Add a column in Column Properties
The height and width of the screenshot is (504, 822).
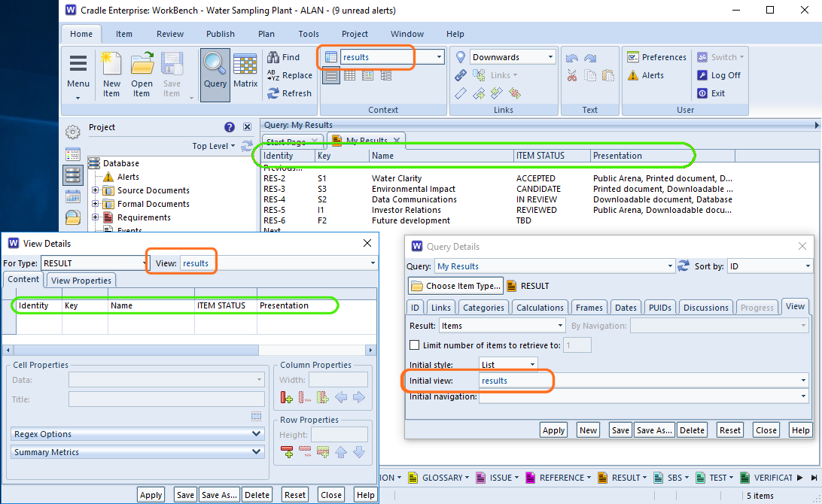pos(286,398)
